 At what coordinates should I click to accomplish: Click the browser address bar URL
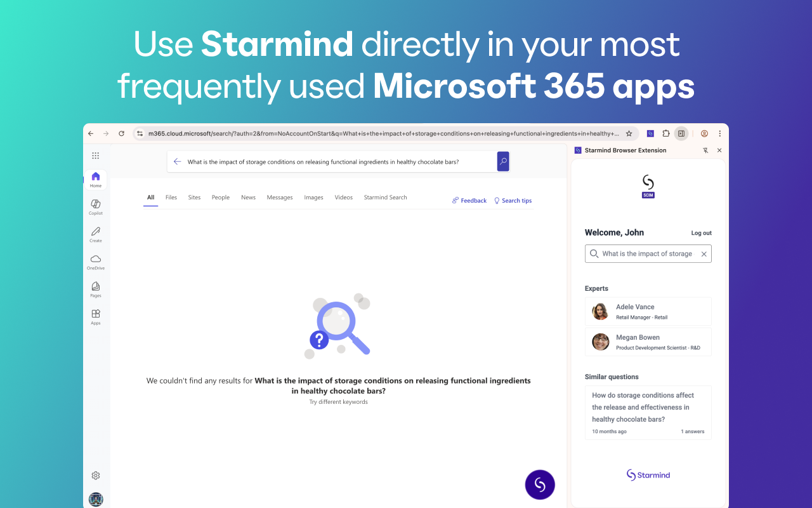tap(383, 133)
